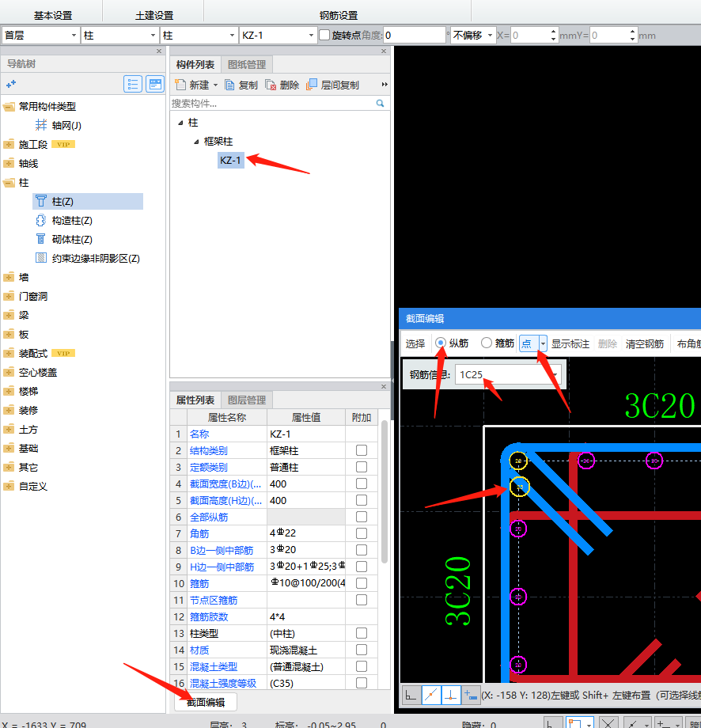The image size is (701, 728).
Task: Select KZ-1 in the component tree
Action: pyautogui.click(x=231, y=160)
